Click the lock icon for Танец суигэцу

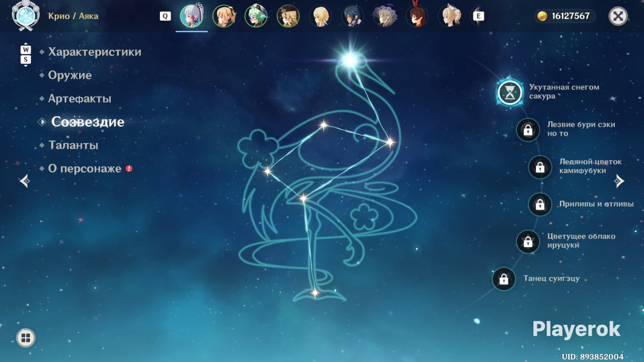pos(504,279)
